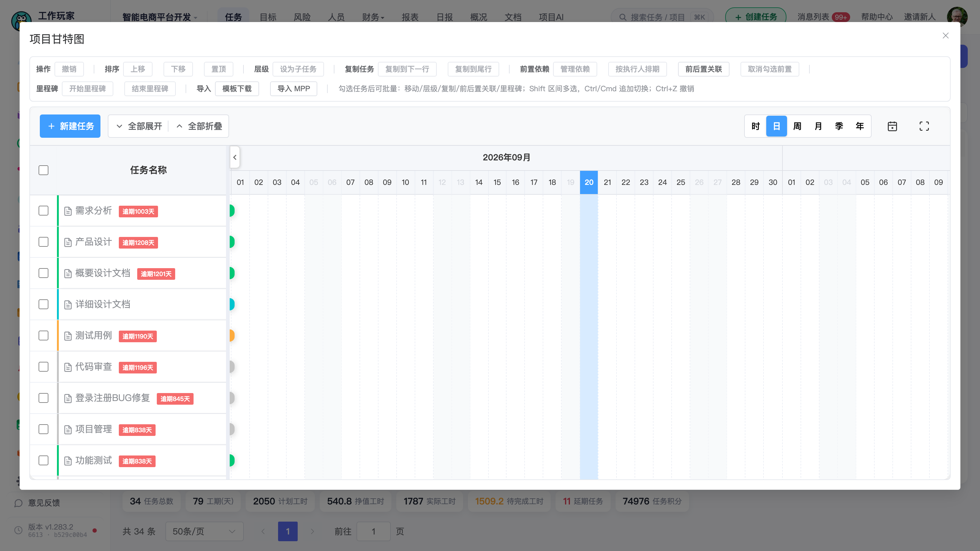Go to next page arrow in pagination
980x551 pixels.
click(312, 531)
